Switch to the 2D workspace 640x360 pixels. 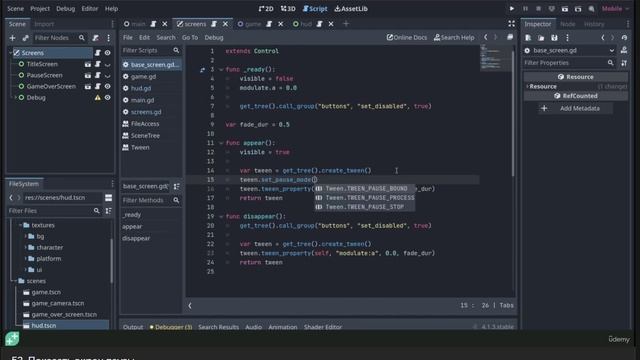click(x=266, y=9)
